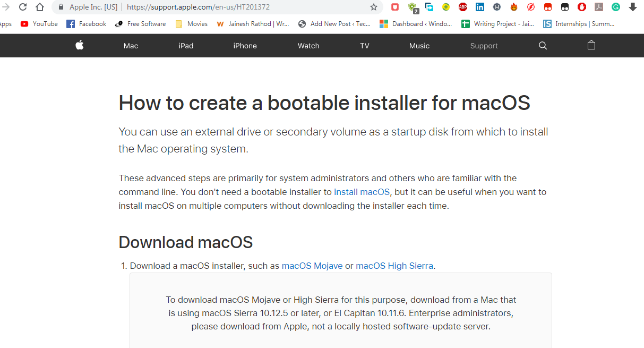Screen dimensions: 644x348
Task: Open the orange flame extension
Action: [x=514, y=7]
